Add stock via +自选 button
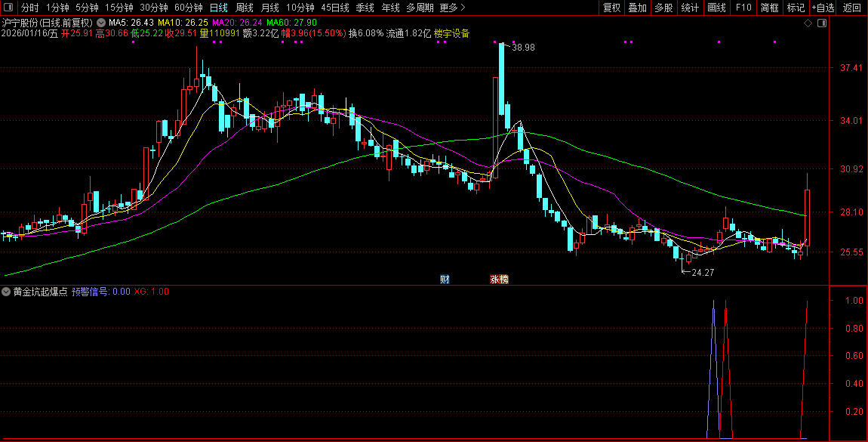868x442 pixels. pos(823,8)
